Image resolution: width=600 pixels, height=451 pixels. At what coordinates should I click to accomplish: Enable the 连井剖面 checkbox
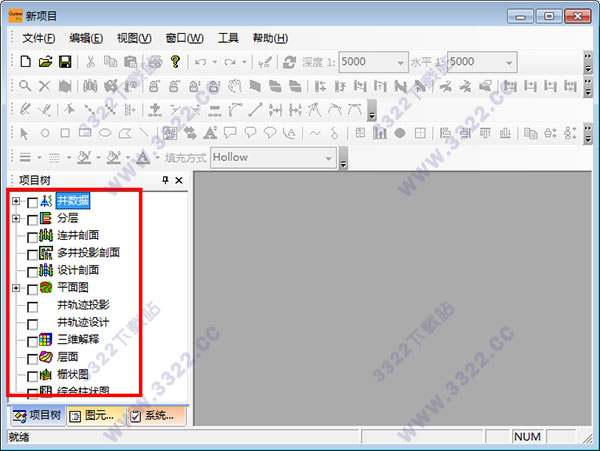pos(33,237)
